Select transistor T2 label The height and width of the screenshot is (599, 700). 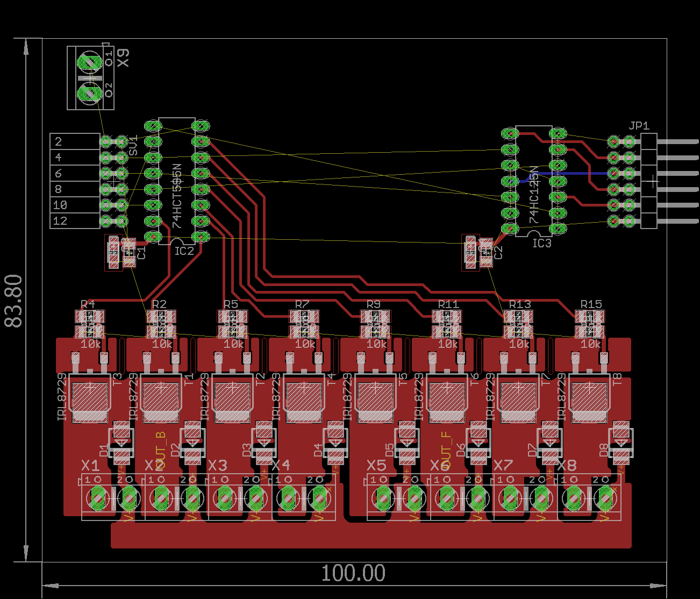tap(261, 379)
